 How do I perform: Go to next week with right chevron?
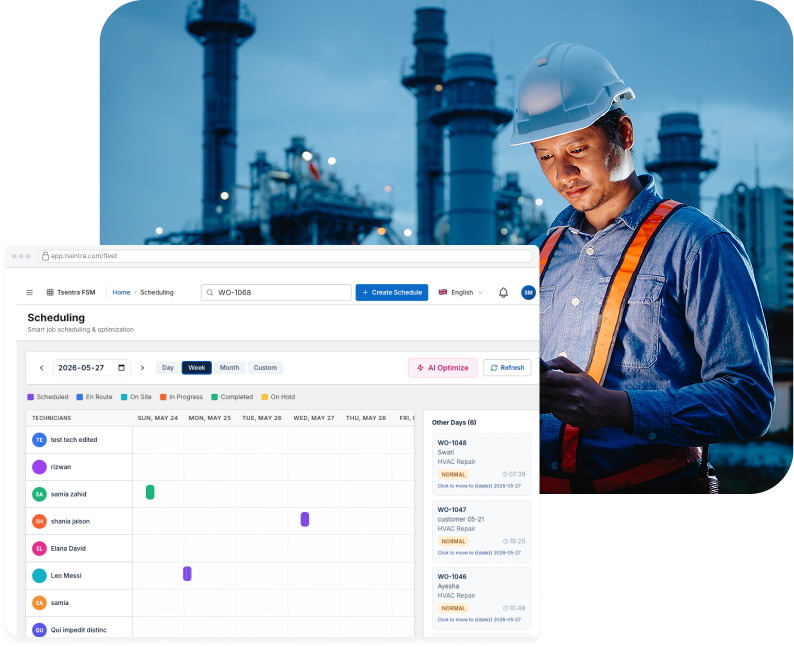142,368
